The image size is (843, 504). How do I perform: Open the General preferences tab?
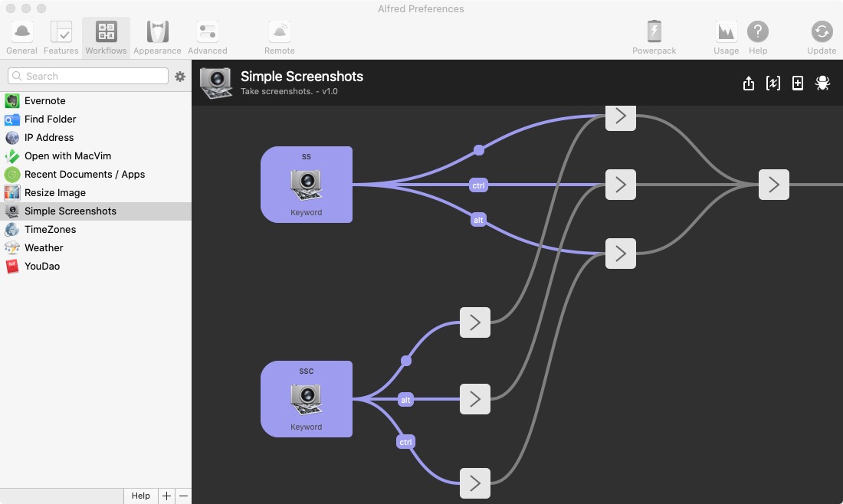(x=21, y=38)
